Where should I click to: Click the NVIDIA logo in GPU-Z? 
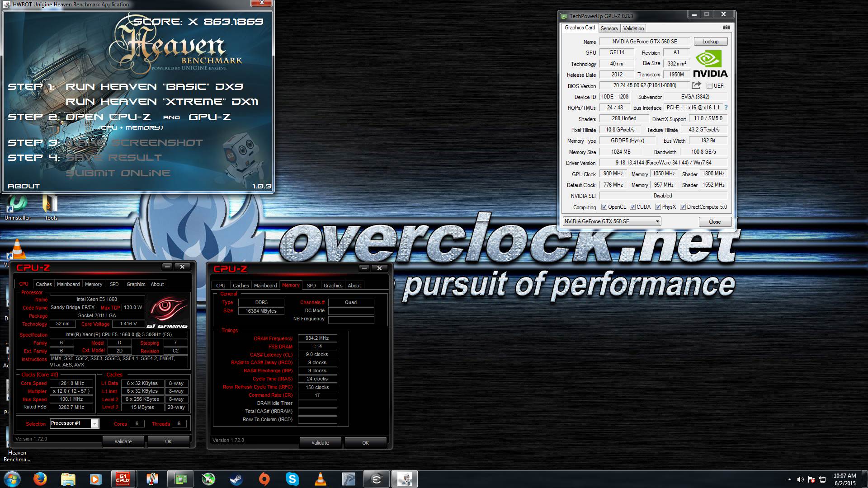[x=710, y=64]
